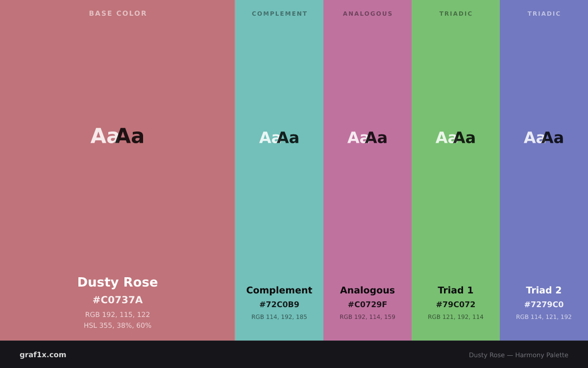Click the #72C0B9 hex code
This screenshot has height=368, width=588.
(279, 305)
